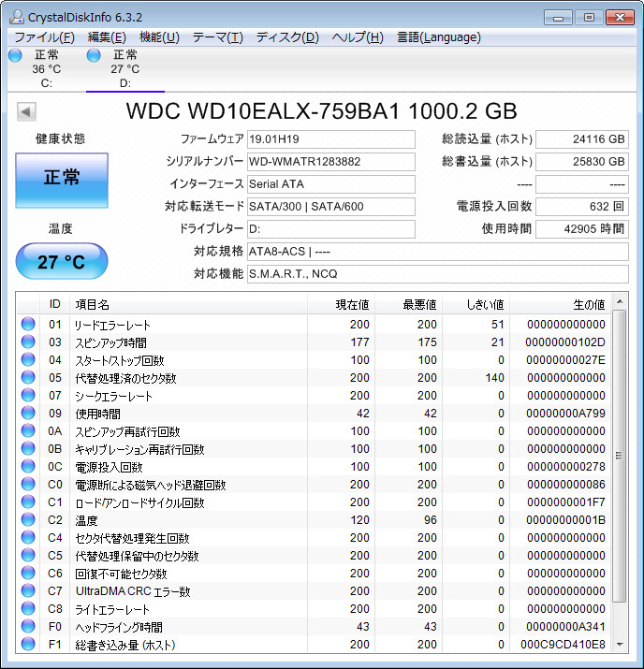The width and height of the screenshot is (644, 669).
Task: Select the C: drive tab at 36 °C
Action: coord(47,68)
